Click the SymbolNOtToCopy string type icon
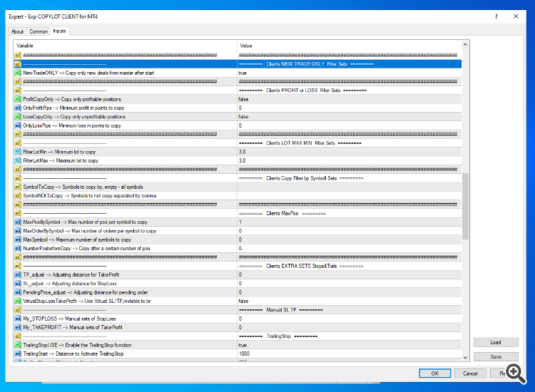Image resolution: width=535 pixels, height=392 pixels. [18, 196]
